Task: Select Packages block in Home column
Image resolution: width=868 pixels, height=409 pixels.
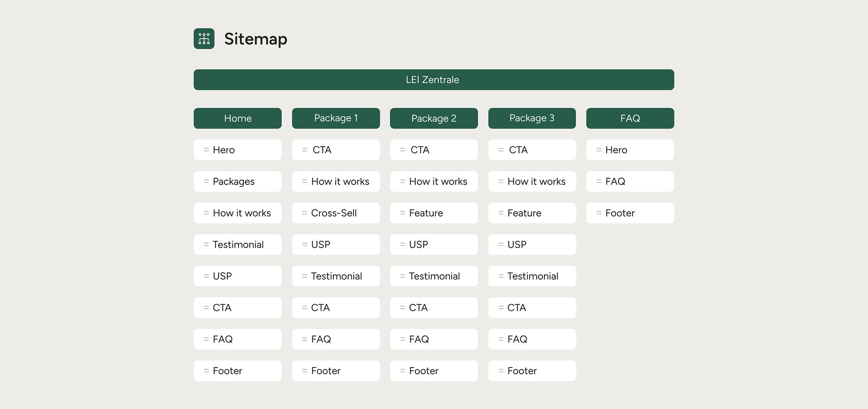Action: 238,181
